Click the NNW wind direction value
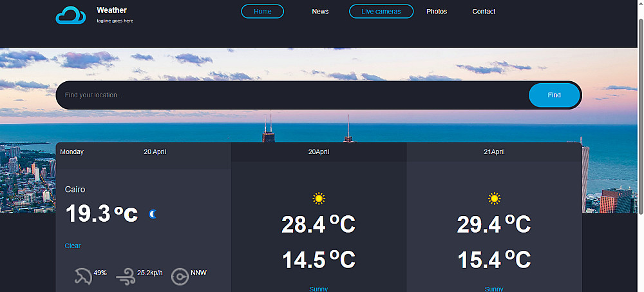 click(199, 273)
